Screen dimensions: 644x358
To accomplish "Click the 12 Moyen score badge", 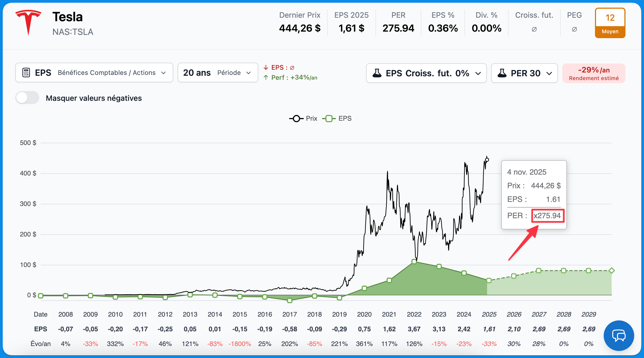I will (x=610, y=23).
